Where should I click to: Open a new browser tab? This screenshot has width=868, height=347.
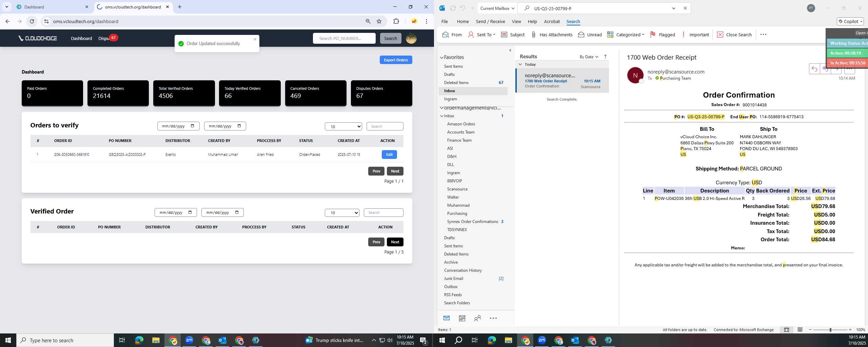pos(180,7)
